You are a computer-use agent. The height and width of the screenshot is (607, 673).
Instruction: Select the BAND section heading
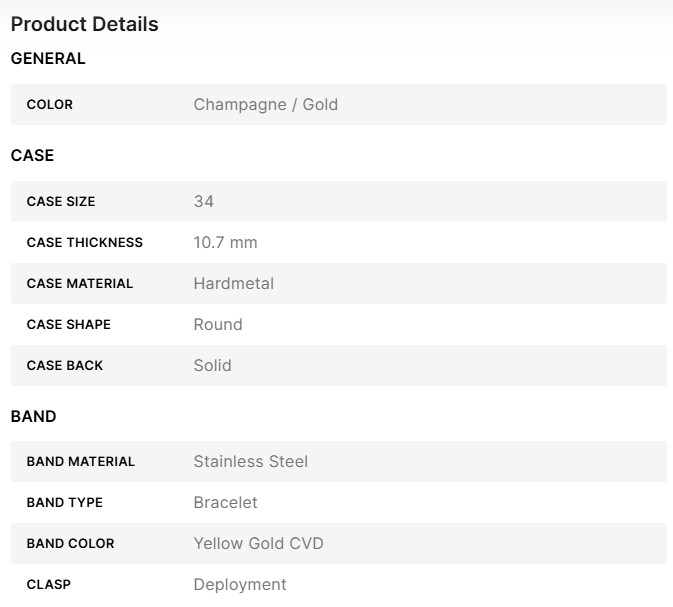pos(33,416)
